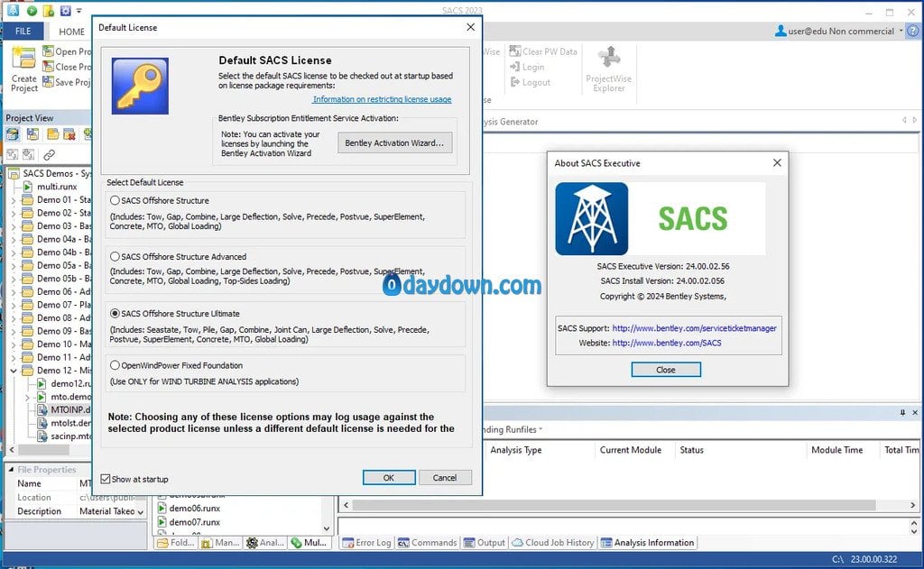Click the Create Project icon
Image resolution: width=924 pixels, height=569 pixels.
point(24,58)
